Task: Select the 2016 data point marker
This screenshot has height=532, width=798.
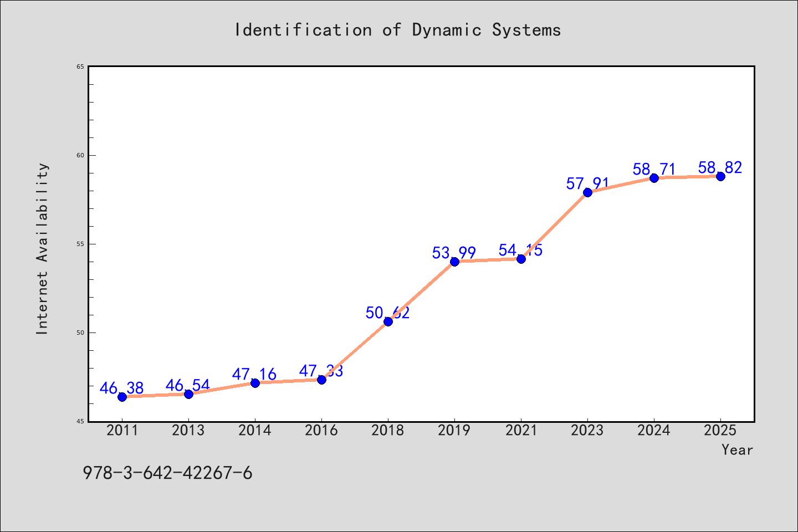Action: pos(321,380)
